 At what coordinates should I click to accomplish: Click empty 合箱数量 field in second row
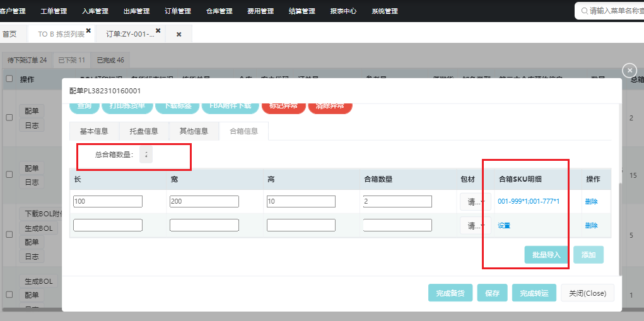click(x=397, y=225)
